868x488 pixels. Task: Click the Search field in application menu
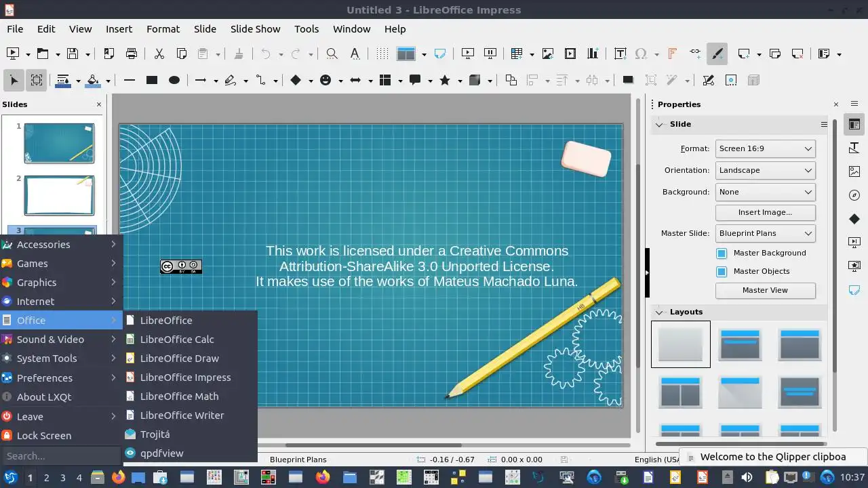point(61,456)
